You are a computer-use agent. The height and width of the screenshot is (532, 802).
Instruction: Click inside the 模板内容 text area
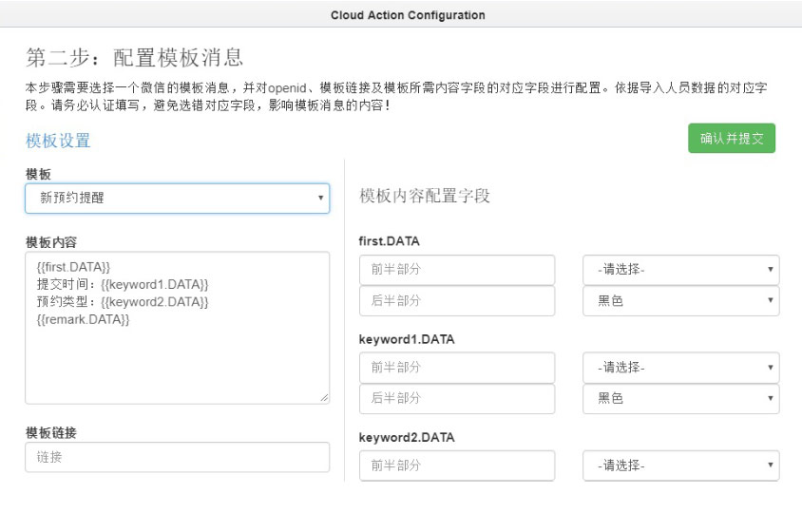(177, 328)
